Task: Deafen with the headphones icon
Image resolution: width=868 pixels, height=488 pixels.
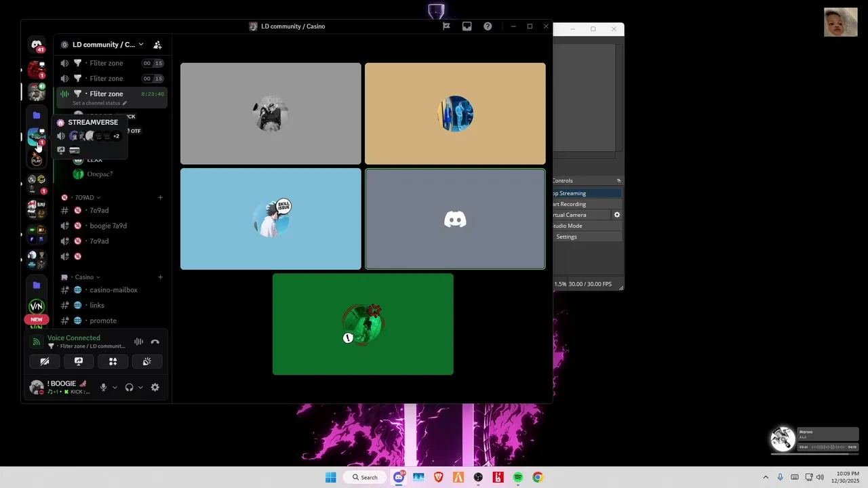Action: (129, 388)
